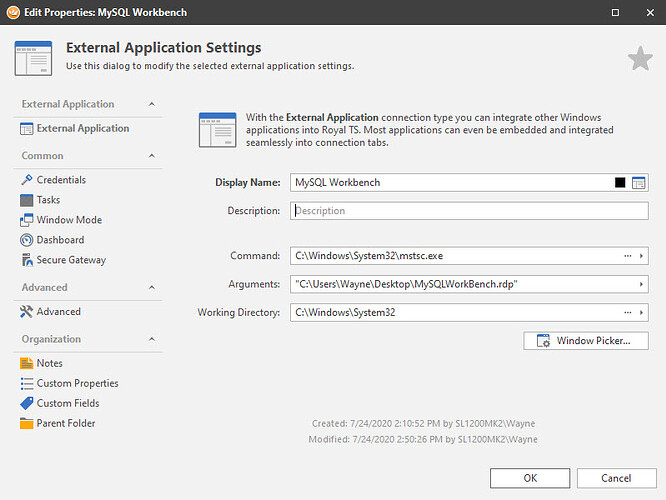666x500 pixels.
Task: Open Window Mode settings
Action: (69, 220)
